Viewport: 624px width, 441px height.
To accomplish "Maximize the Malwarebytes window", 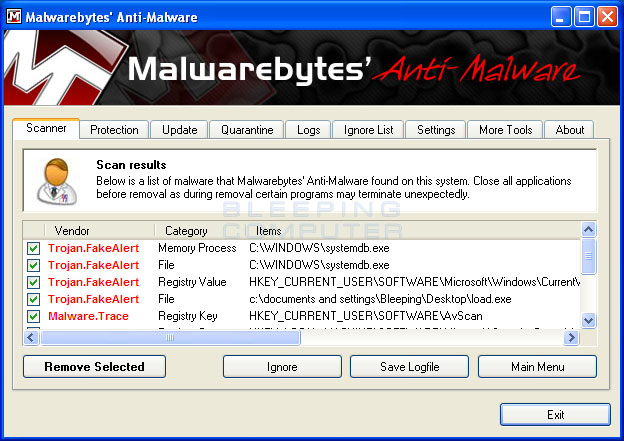I will (x=584, y=17).
